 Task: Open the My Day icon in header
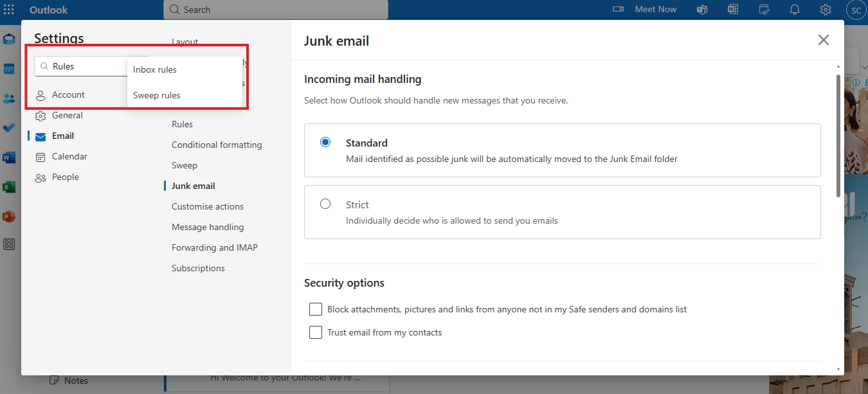click(764, 10)
